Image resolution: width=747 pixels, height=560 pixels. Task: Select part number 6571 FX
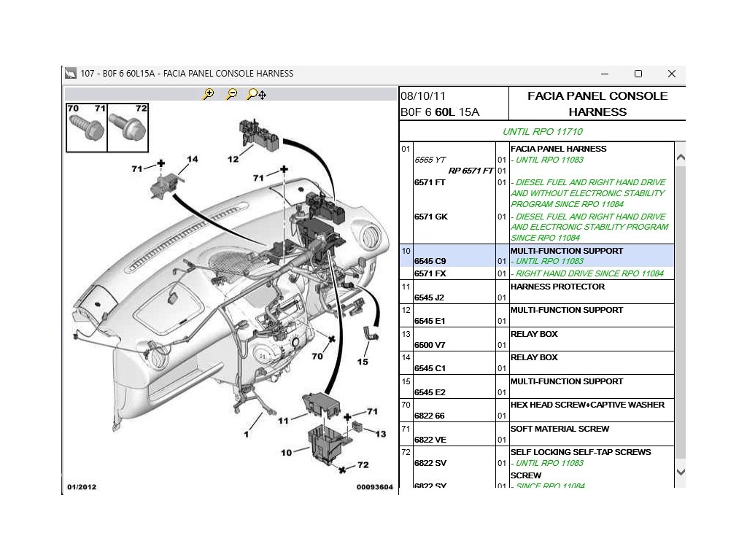tap(430, 273)
